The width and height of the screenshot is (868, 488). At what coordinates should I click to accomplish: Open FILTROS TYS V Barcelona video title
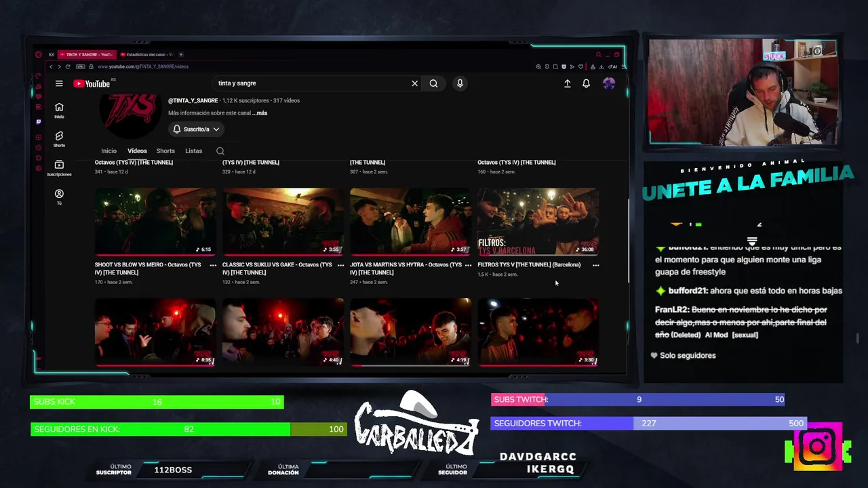coord(529,265)
